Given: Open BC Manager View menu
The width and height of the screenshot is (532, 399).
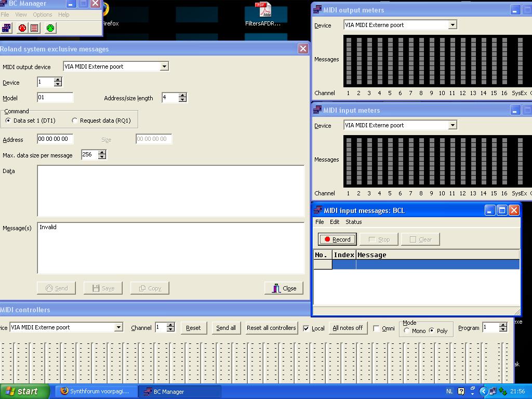Looking at the screenshot, I should click(x=21, y=15).
